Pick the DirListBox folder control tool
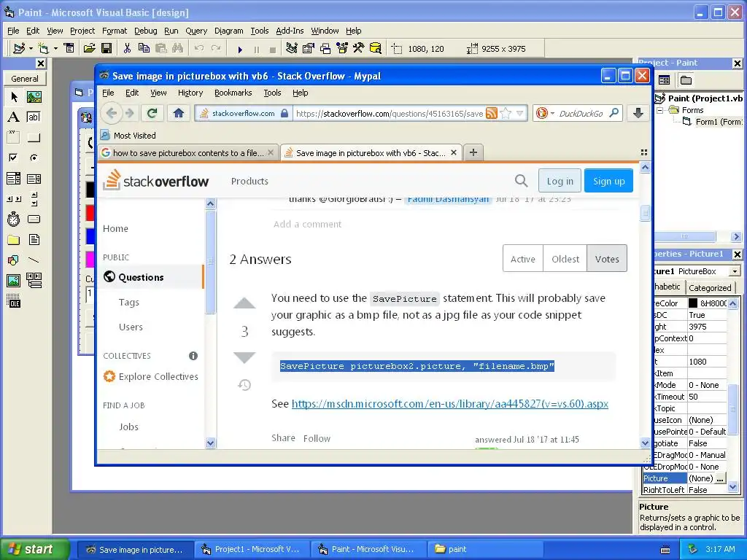Image resolution: width=747 pixels, height=560 pixels. [x=13, y=239]
